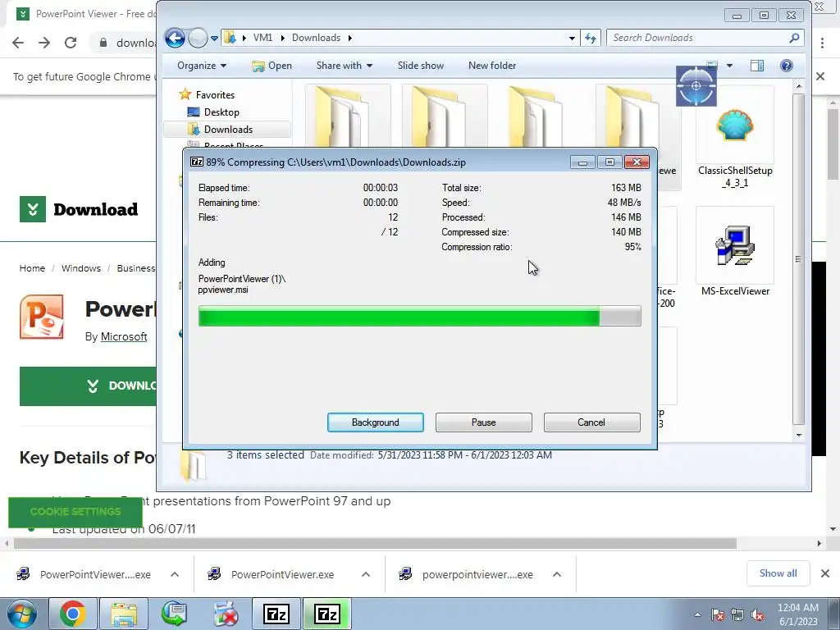Open Explorer recent locations dropdown arrow
The height and width of the screenshot is (630, 840).
point(214,38)
